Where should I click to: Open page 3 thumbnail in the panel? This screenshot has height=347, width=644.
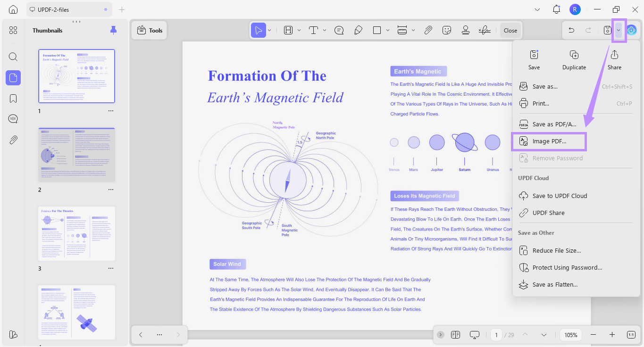tap(76, 233)
